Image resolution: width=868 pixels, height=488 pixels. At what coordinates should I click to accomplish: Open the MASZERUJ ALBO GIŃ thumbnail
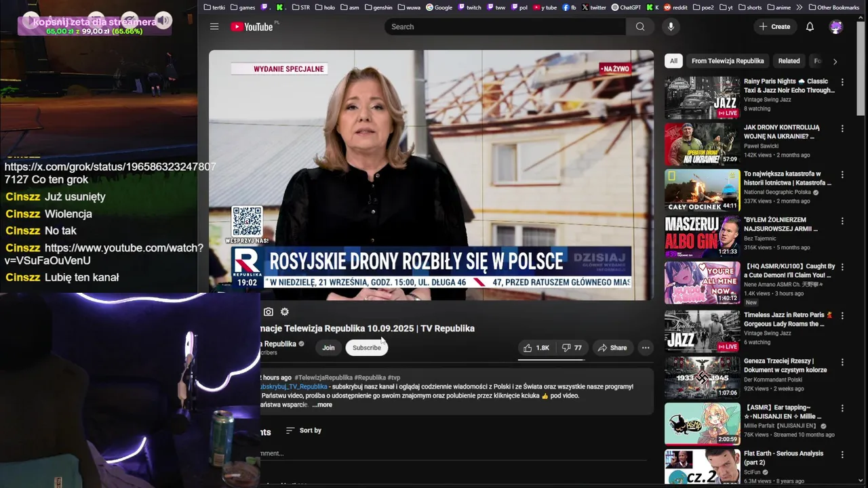point(702,237)
